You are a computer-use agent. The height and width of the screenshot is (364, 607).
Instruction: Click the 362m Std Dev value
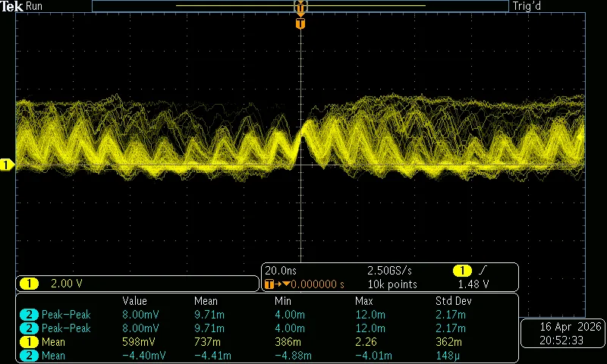448,342
